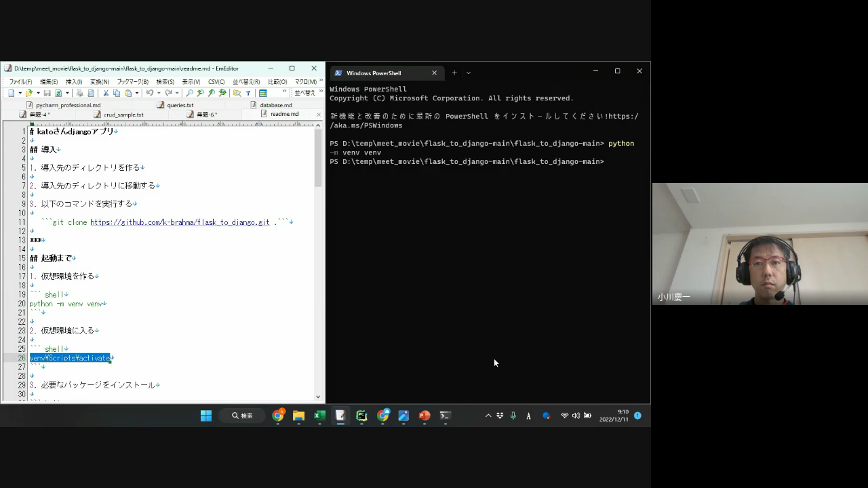Expand the Paste options dropdown arrow

[137, 93]
